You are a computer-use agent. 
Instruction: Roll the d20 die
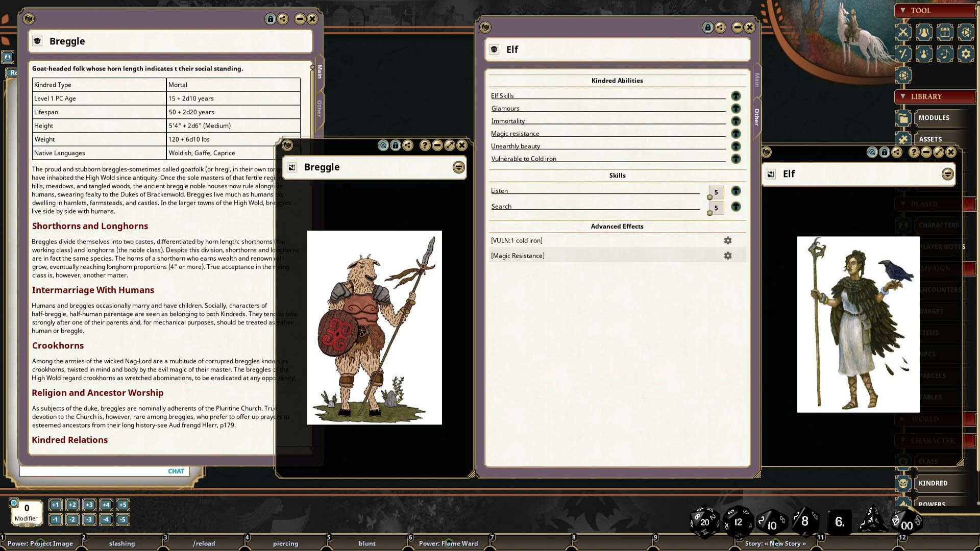click(x=704, y=521)
